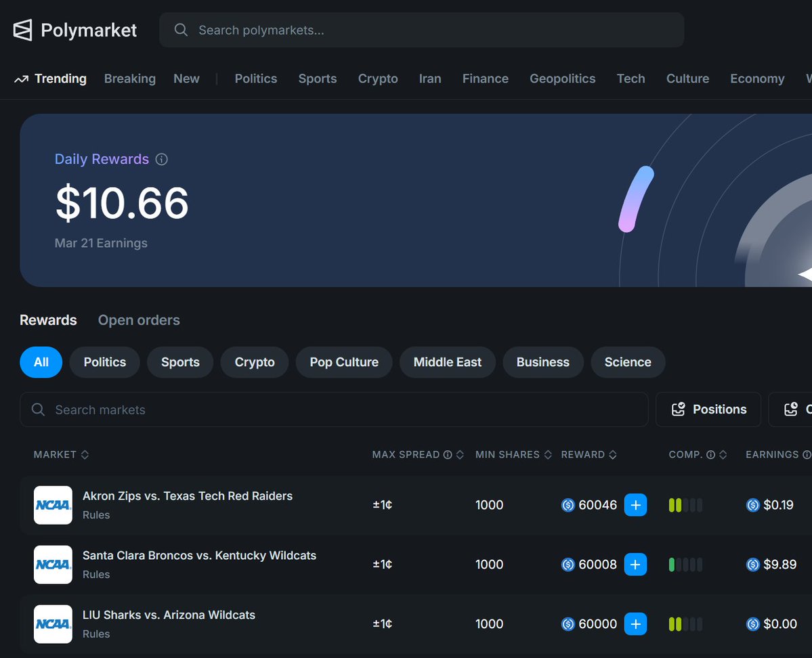Open Crypto in the top navigation
The image size is (812, 658).
378,79
